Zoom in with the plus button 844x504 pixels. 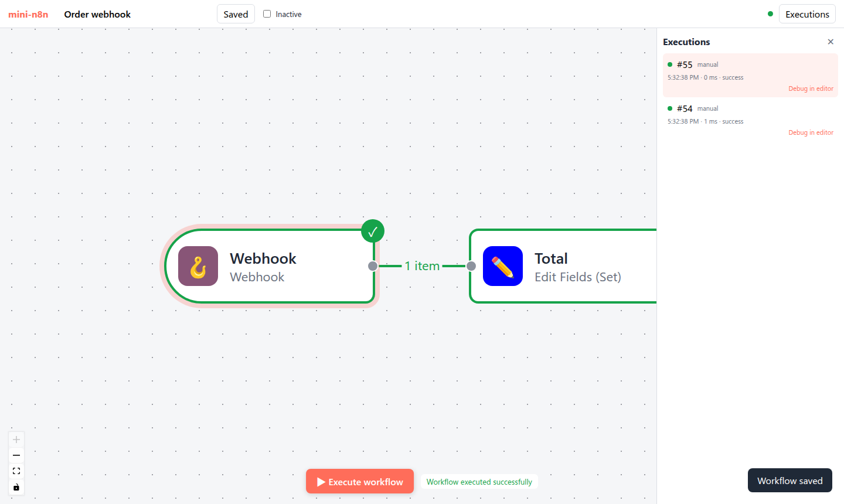tap(16, 440)
